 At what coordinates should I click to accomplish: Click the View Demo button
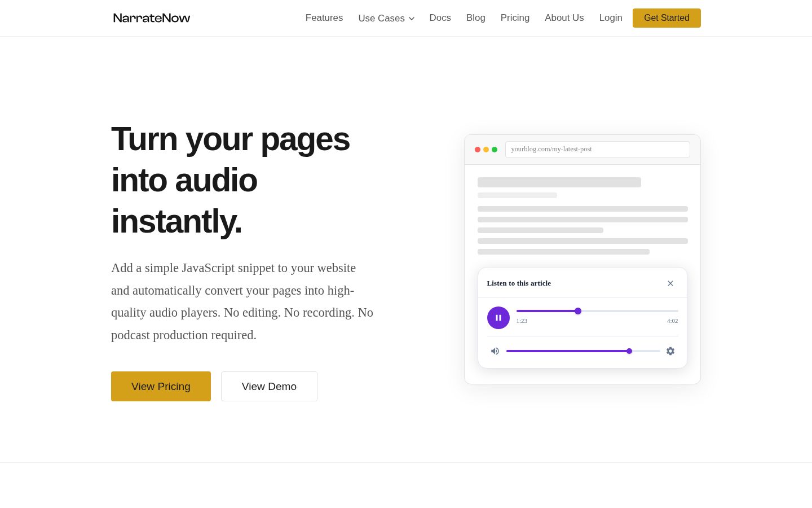(x=269, y=386)
